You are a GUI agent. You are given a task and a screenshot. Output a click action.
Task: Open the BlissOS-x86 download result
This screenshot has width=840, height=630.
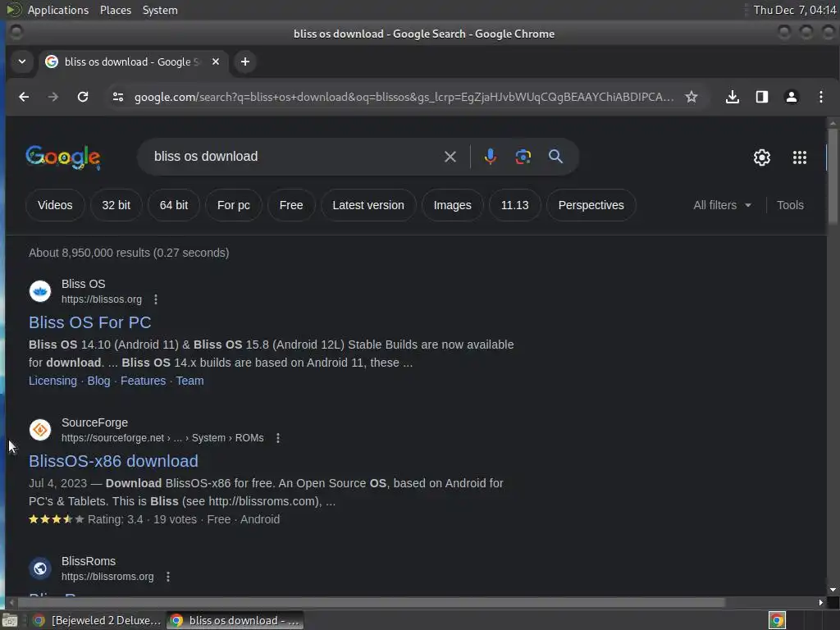tap(113, 461)
